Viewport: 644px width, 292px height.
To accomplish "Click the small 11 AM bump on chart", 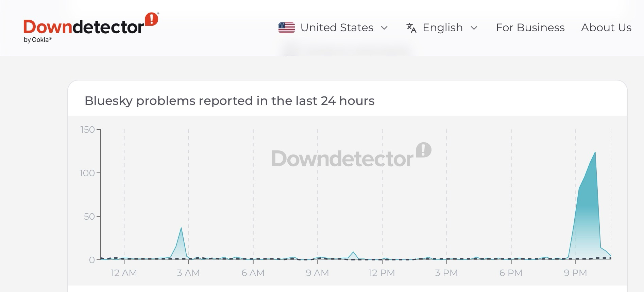I will [354, 252].
